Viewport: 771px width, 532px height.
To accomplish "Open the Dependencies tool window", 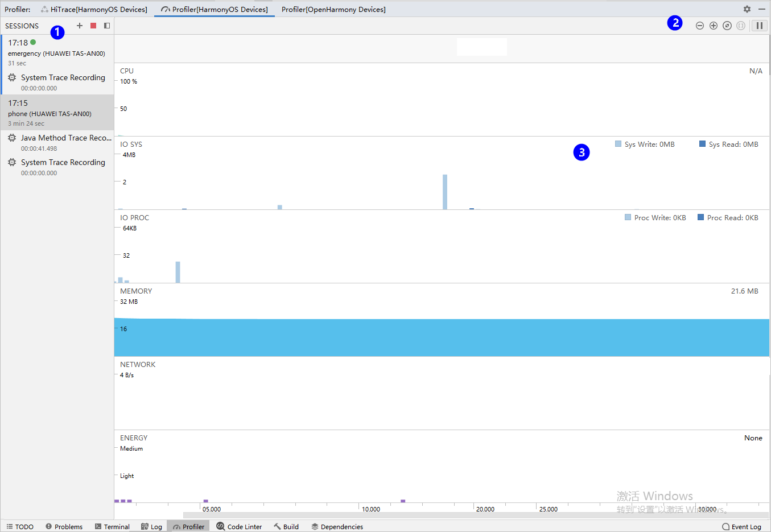I will [337, 527].
